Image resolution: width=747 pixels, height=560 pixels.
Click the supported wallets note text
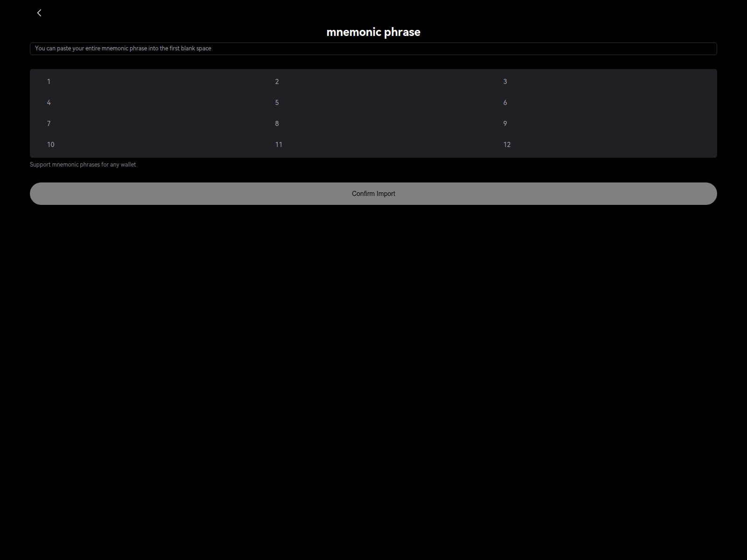tap(83, 164)
